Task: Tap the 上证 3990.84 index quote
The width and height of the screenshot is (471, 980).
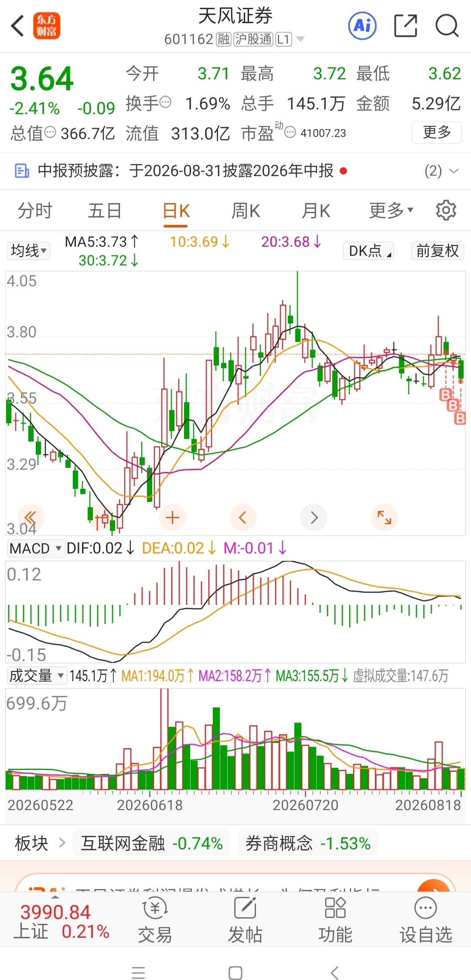Action: pos(61,921)
